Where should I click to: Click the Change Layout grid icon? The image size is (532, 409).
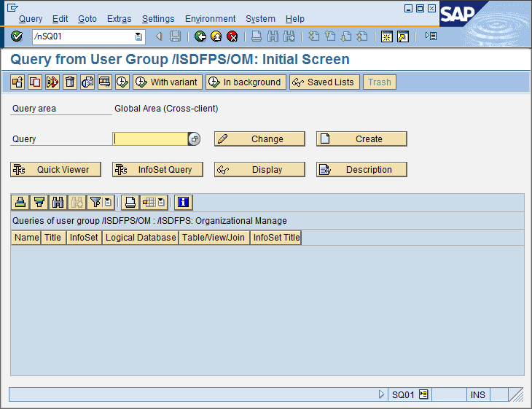coord(149,202)
